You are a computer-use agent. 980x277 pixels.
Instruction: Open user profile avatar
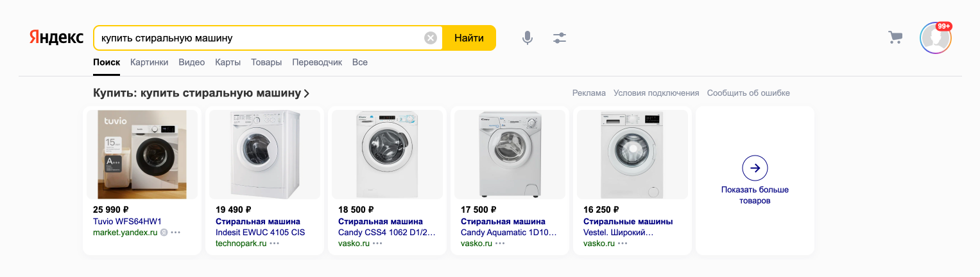[935, 38]
